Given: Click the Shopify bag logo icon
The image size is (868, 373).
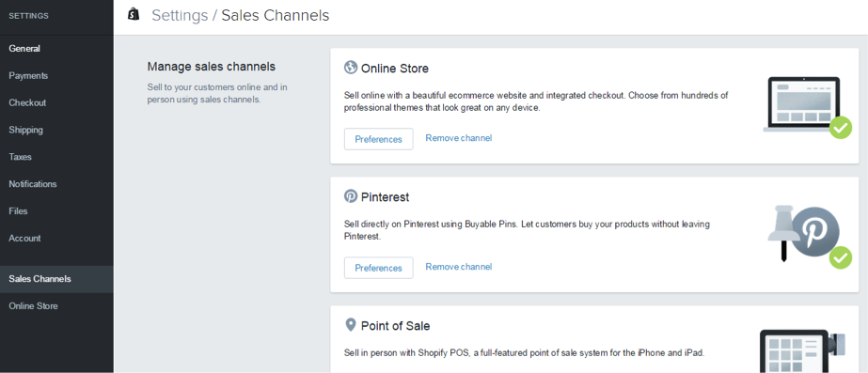Looking at the screenshot, I should click(x=133, y=14).
